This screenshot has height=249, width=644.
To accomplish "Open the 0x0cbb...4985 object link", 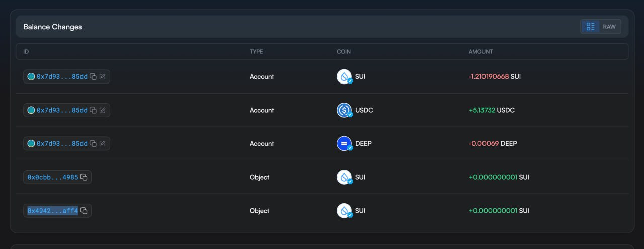I will click(x=53, y=177).
